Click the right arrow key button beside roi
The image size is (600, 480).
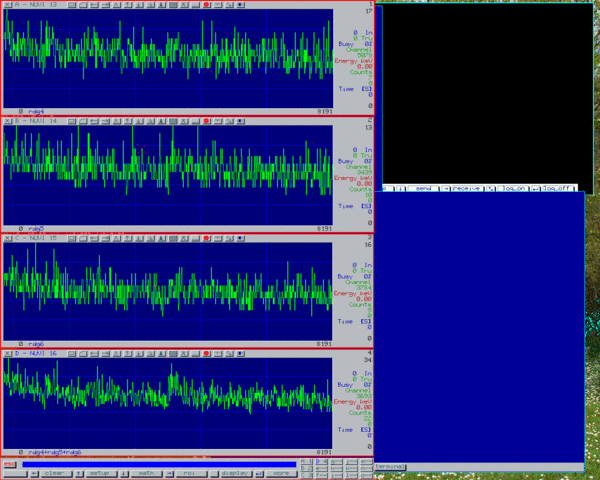[x=169, y=473]
